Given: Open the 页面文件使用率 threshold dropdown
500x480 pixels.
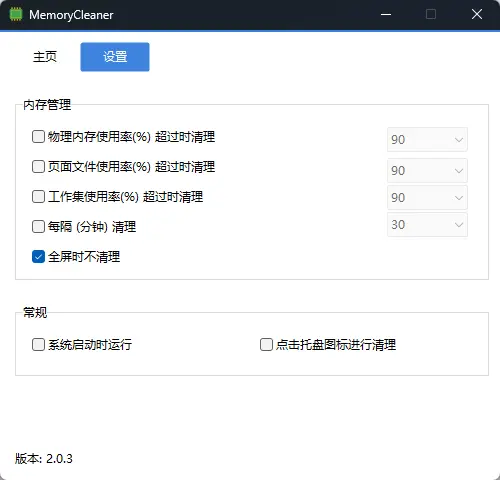Looking at the screenshot, I should [x=427, y=170].
